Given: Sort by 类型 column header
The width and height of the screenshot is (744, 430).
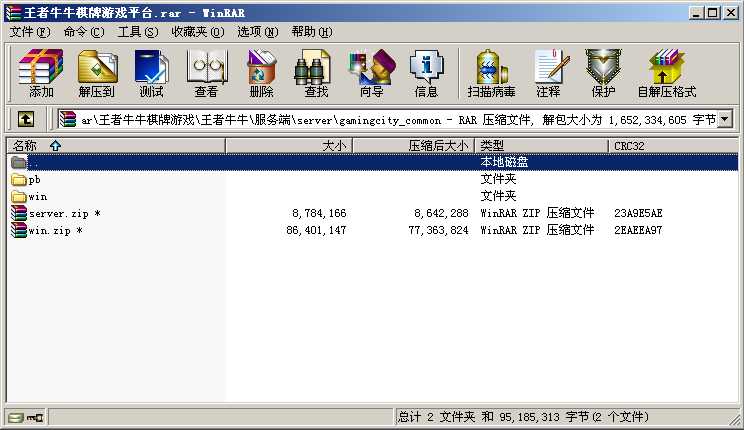Looking at the screenshot, I should click(x=541, y=146).
